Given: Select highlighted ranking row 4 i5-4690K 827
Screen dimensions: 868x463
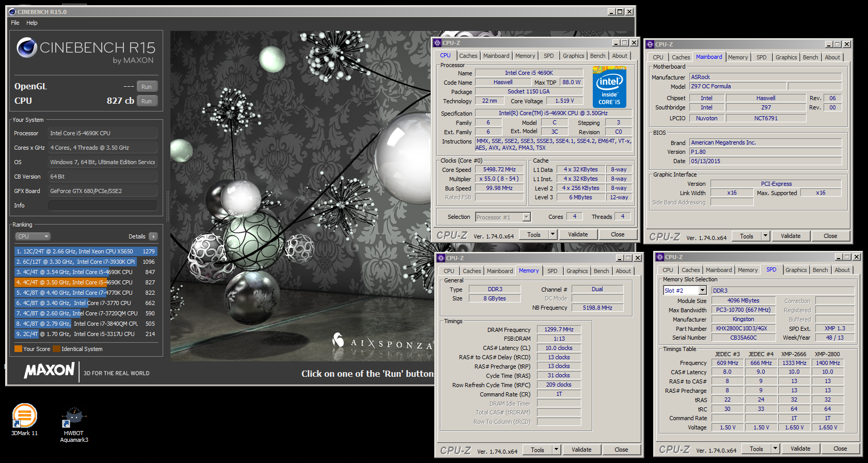Looking at the screenshot, I should (86, 282).
